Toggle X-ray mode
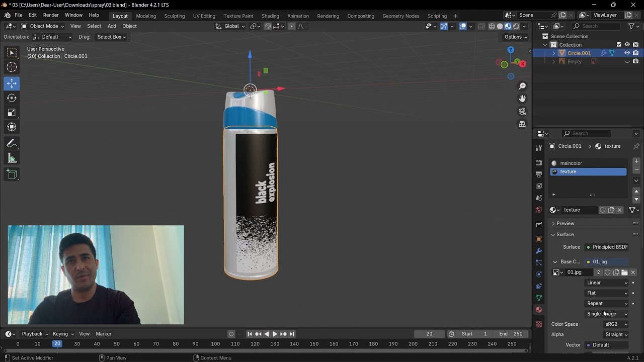 pos(481,26)
